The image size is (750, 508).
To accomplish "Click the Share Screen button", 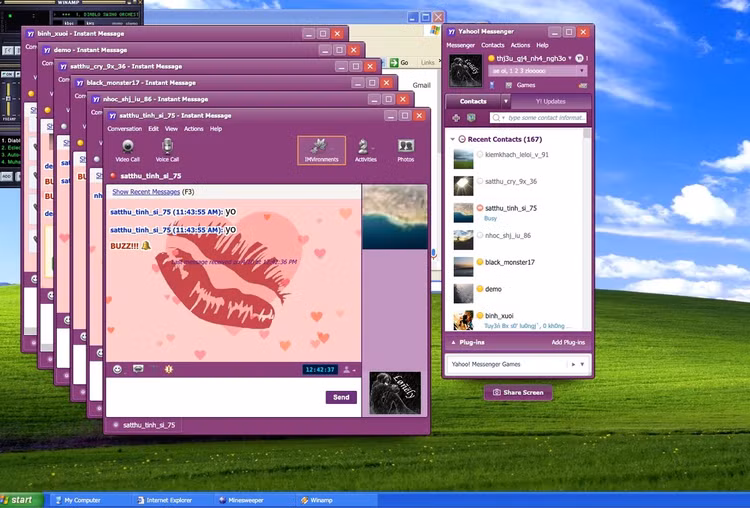I will [x=518, y=392].
